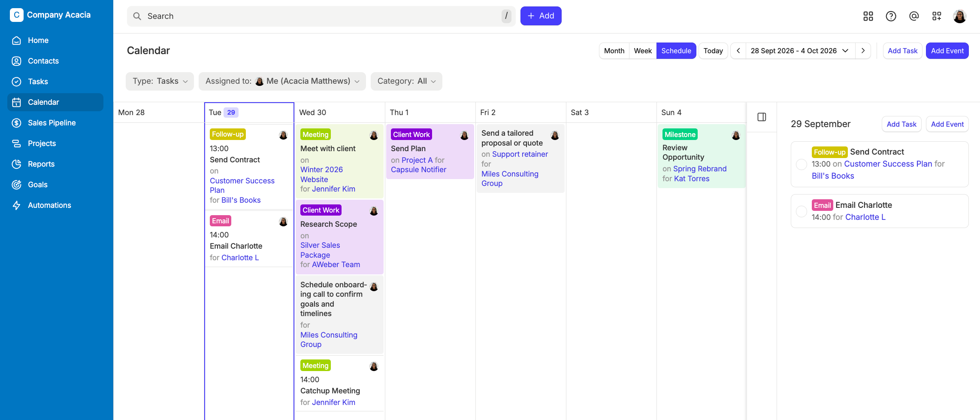Collapse the side panel toggle icon
980x420 pixels.
coord(762,117)
